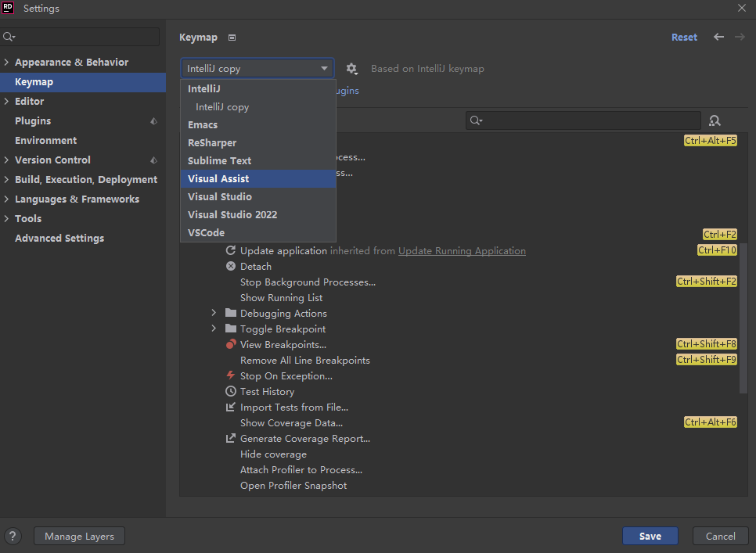Click the Plugins layer indicator icon
Viewport: 756px width, 553px height.
point(154,121)
